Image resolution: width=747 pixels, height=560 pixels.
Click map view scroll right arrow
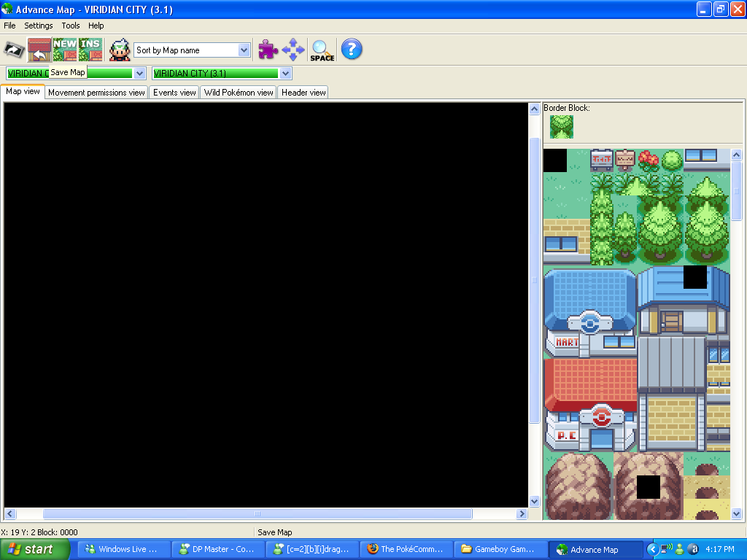pyautogui.click(x=522, y=514)
